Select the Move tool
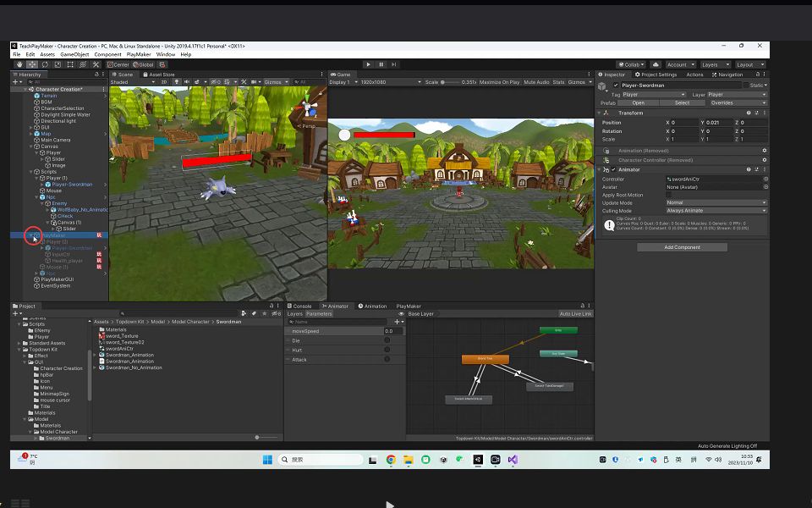This screenshot has width=812, height=508. [32, 65]
